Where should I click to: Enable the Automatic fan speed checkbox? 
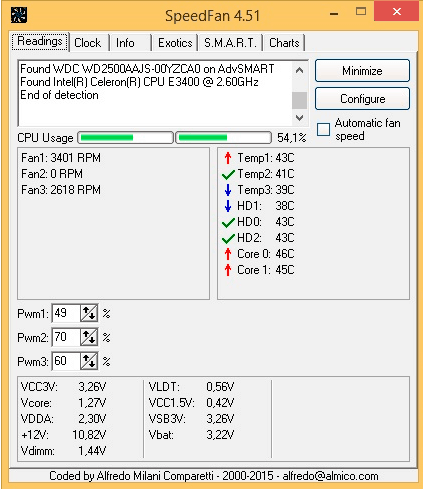[x=323, y=129]
